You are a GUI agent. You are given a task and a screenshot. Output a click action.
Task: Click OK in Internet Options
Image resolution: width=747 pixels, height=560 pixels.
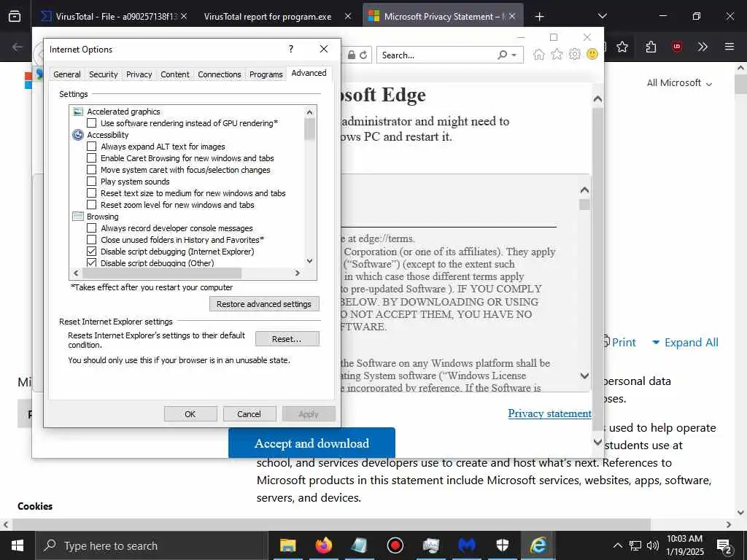pos(190,414)
